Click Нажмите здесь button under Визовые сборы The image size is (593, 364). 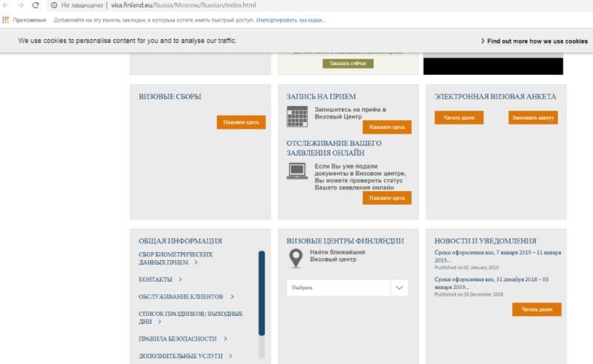pos(242,122)
